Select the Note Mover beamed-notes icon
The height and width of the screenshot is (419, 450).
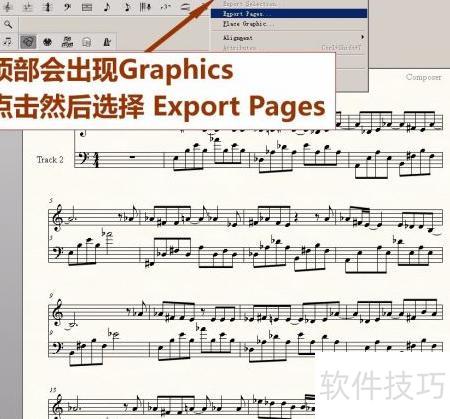coord(7,42)
